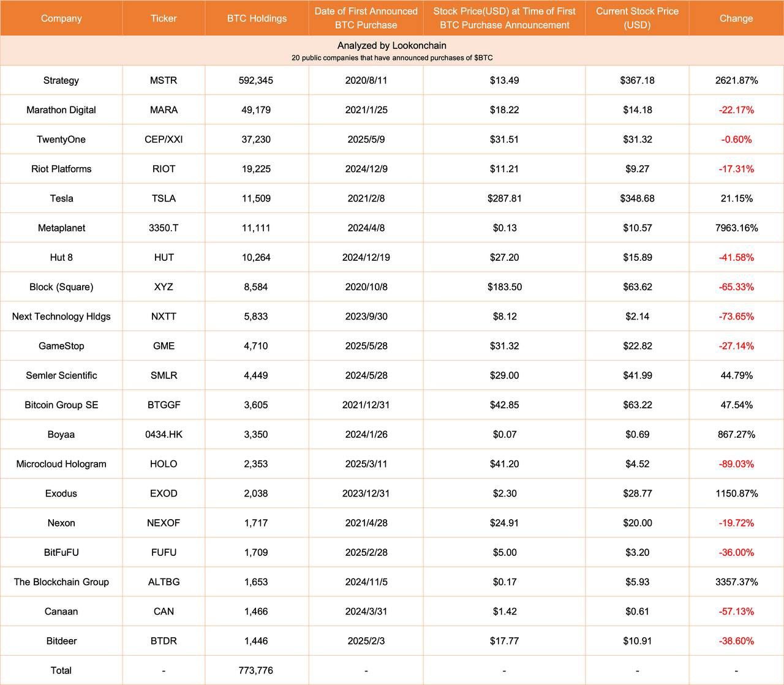The image size is (784, 685).
Task: Click the 0434.HK ticker cell
Action: 164,434
